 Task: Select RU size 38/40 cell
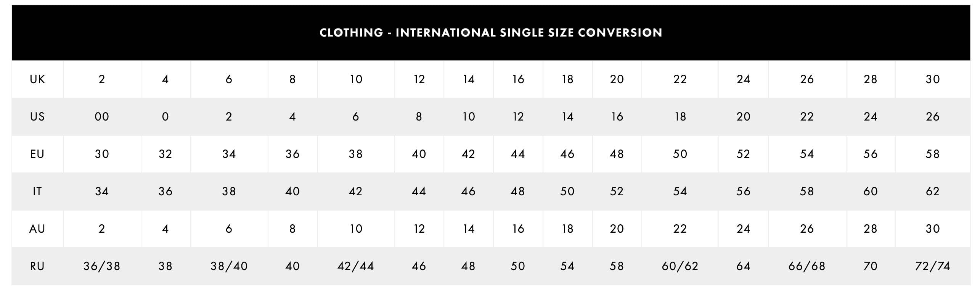[x=229, y=266]
